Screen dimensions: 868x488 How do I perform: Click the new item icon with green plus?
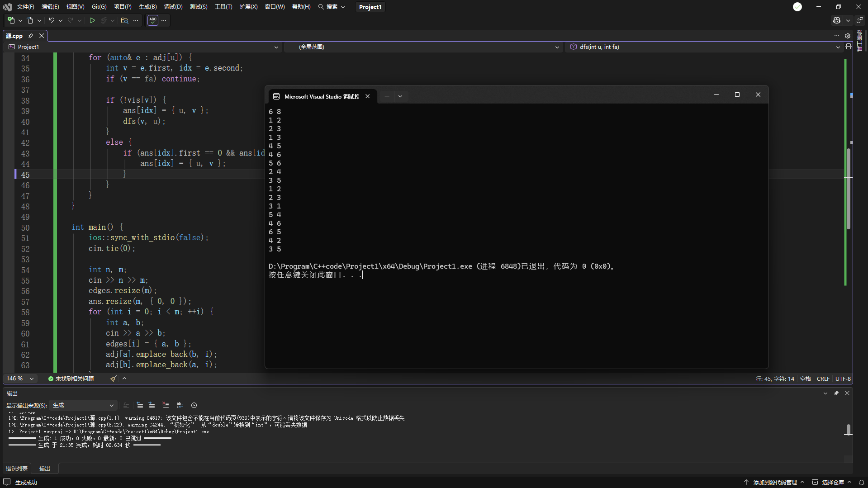coord(11,20)
